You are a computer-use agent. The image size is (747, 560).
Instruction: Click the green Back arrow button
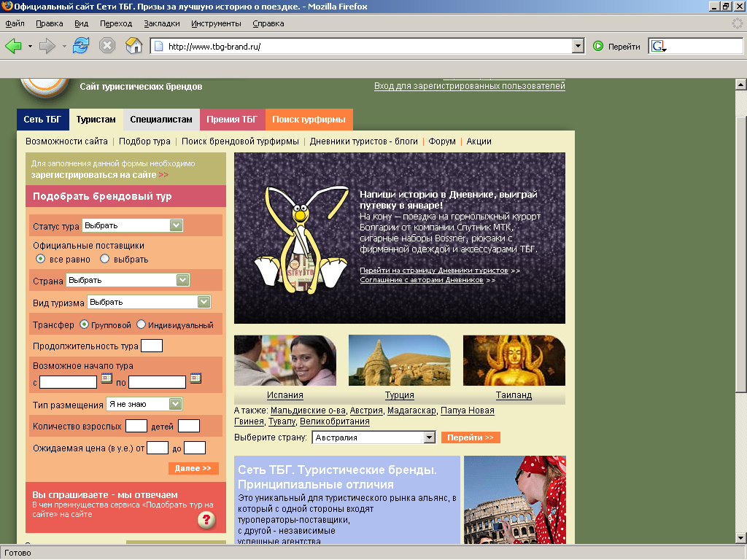(x=13, y=46)
